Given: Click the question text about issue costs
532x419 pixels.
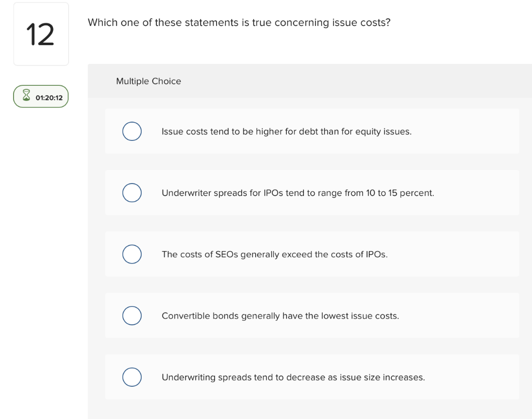Looking at the screenshot, I should coord(239,22).
